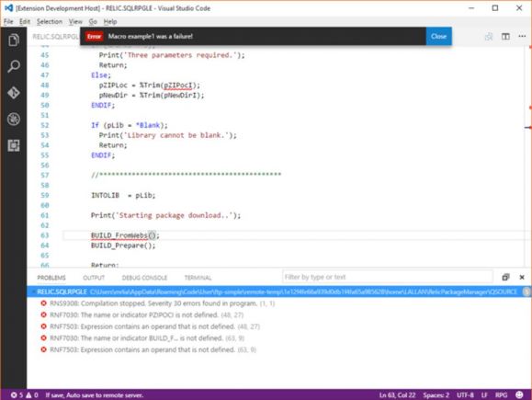Click the underlined pZIPocI identifier
This screenshot has width=532, height=400.
178,85
